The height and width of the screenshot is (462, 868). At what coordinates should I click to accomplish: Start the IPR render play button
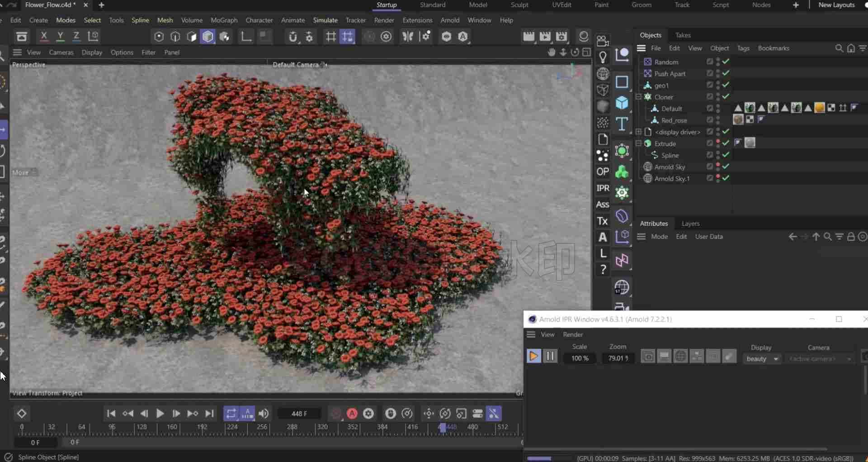tap(533, 357)
